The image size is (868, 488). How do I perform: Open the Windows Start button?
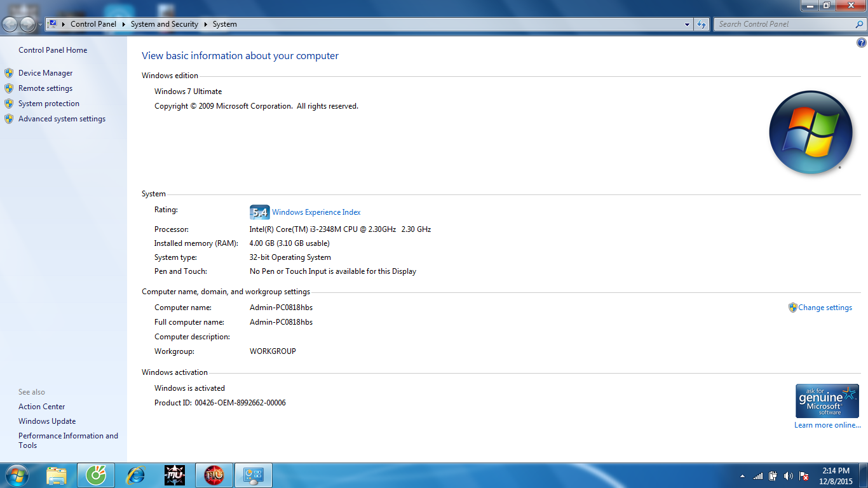(x=17, y=475)
